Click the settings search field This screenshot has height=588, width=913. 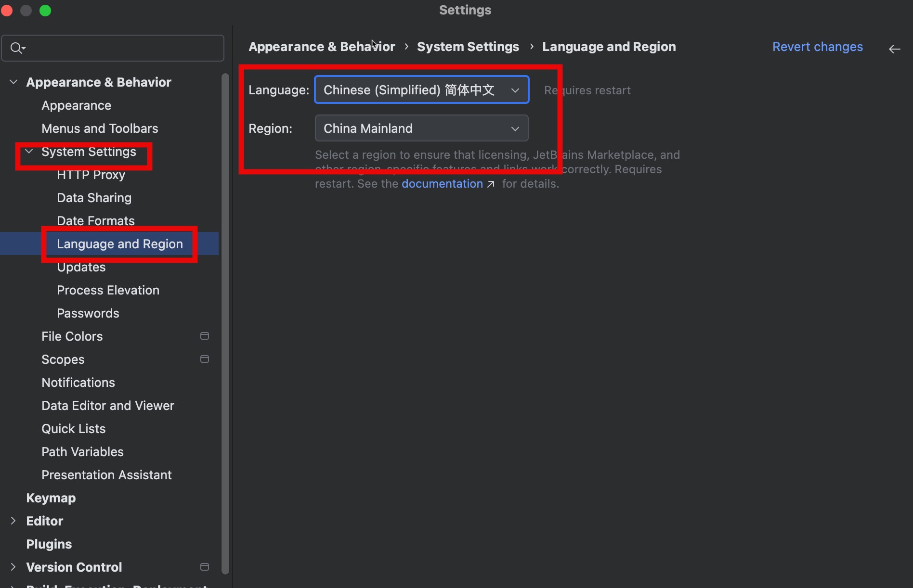point(120,48)
